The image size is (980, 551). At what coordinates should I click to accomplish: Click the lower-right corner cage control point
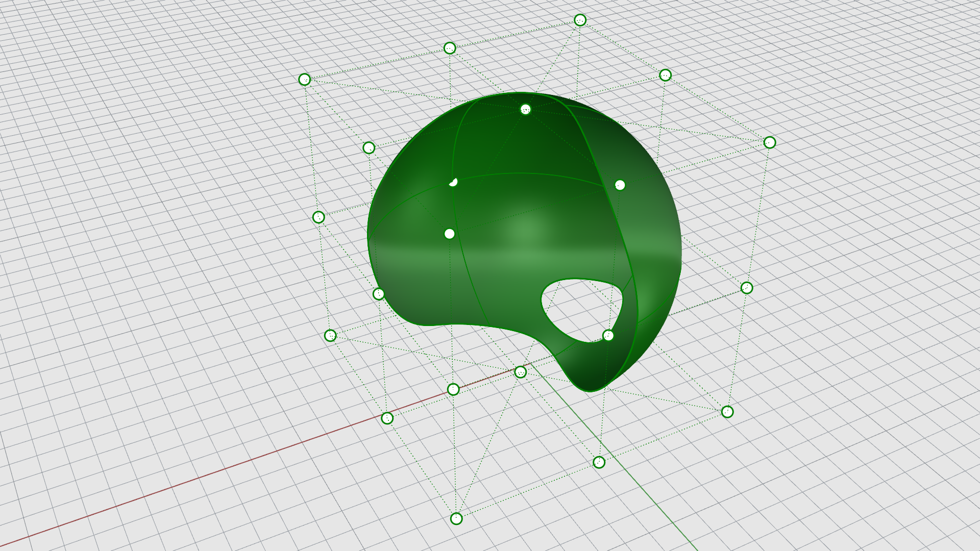[727, 412]
